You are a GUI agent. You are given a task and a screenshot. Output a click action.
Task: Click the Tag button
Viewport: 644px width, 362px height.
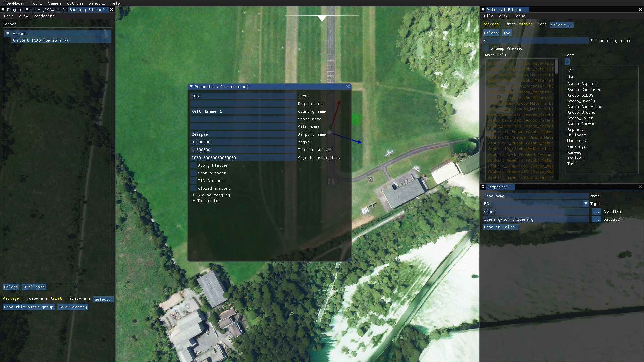tap(507, 33)
